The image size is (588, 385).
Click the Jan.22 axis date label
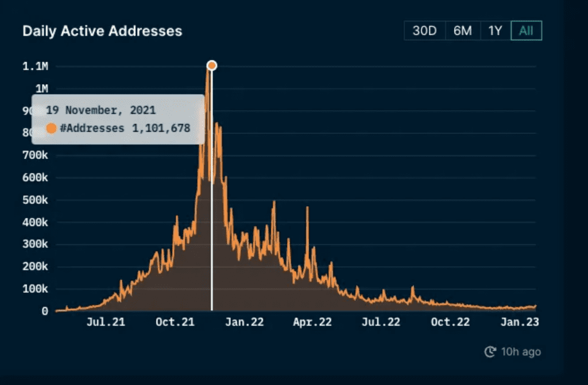245,322
